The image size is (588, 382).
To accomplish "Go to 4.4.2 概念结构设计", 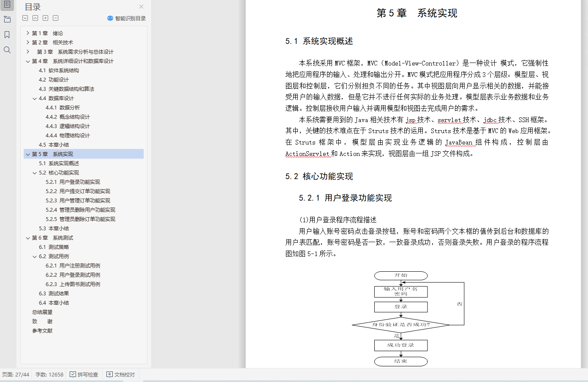I will point(68,117).
